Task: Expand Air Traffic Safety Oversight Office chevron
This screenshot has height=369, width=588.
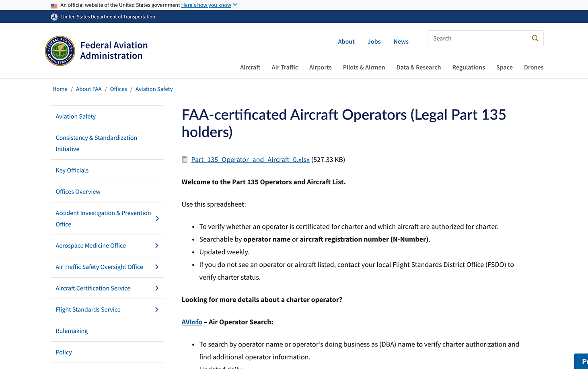Action: point(157,267)
